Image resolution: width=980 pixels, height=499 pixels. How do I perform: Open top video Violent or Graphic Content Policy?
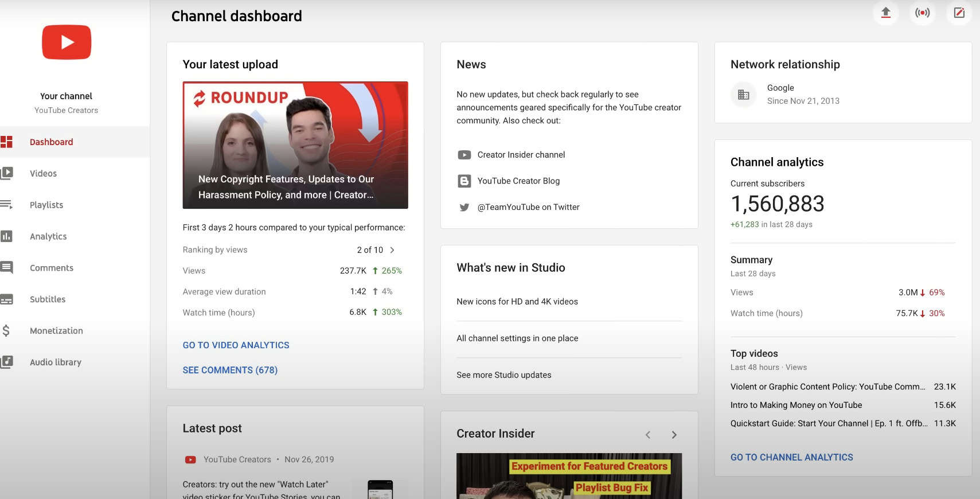pos(827,387)
